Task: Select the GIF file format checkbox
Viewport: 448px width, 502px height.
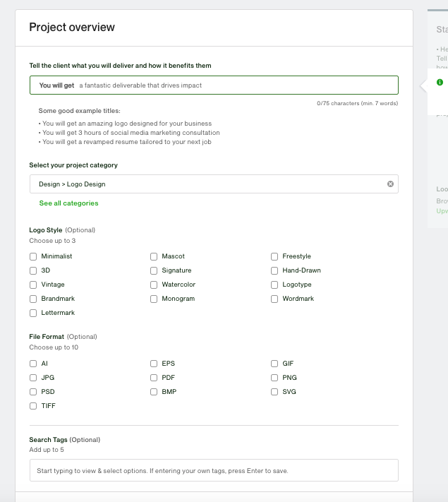Action: (276, 364)
